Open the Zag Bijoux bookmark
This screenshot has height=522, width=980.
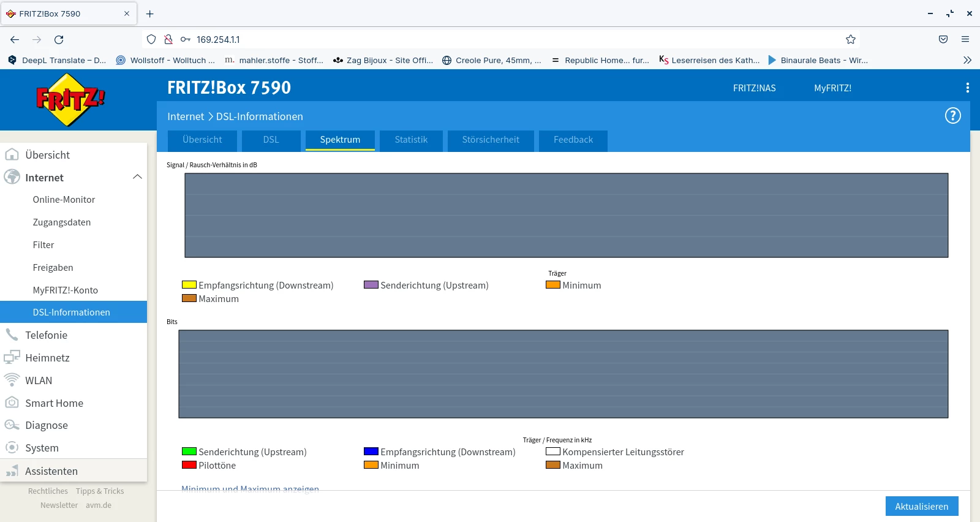click(383, 60)
